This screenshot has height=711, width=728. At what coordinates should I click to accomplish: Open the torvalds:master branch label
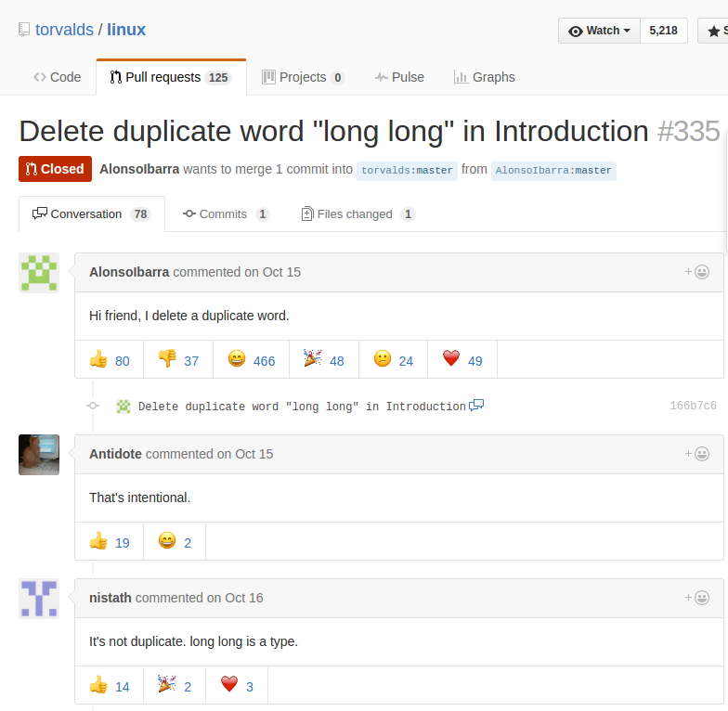407,171
